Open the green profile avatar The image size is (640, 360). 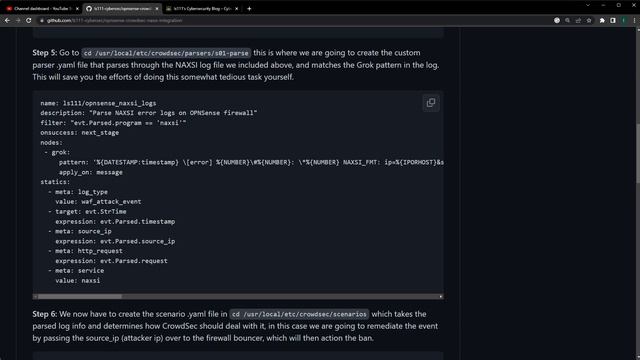(x=624, y=20)
